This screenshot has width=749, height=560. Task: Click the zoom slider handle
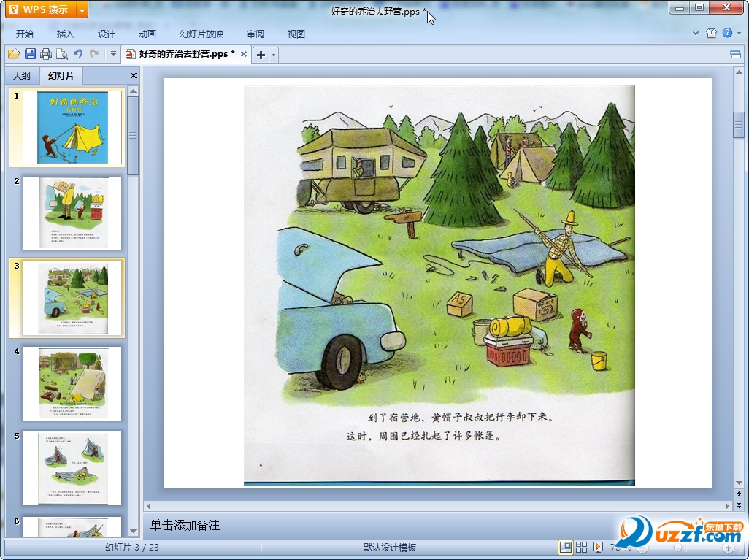678,548
